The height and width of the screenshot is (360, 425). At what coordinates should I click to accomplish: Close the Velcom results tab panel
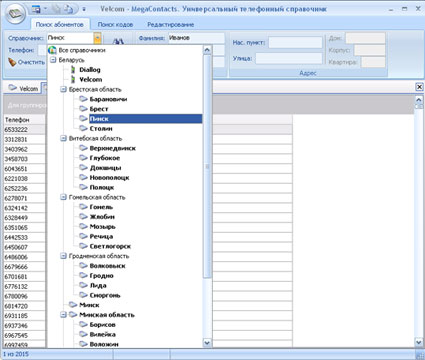pyautogui.click(x=420, y=87)
